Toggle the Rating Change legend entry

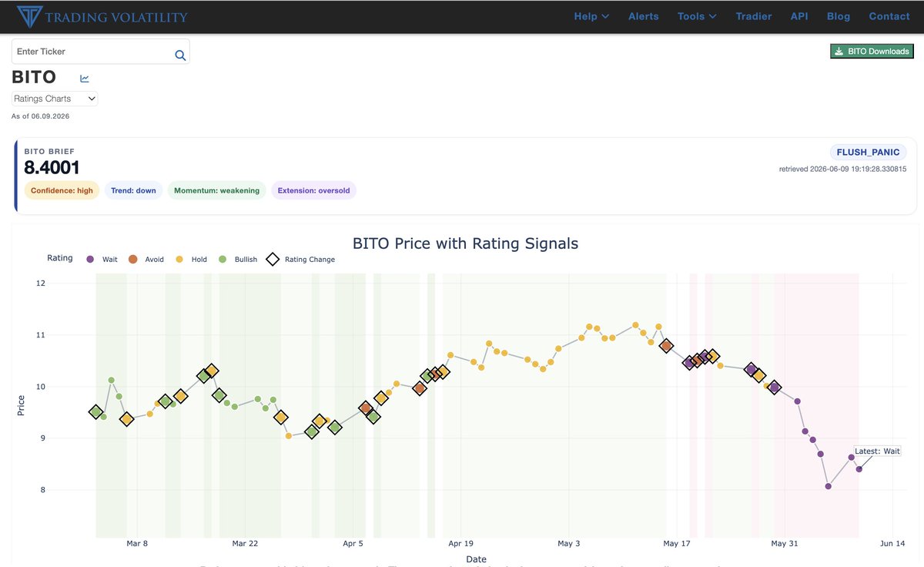(x=301, y=260)
